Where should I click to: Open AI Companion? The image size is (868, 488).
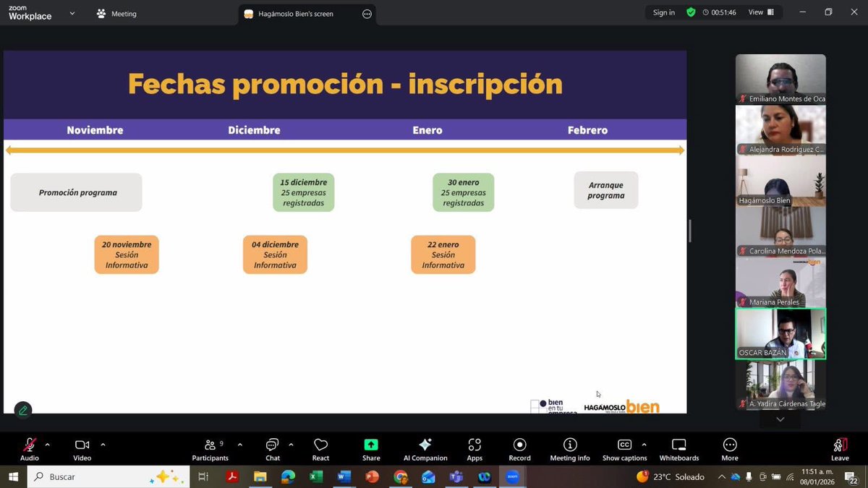(x=425, y=449)
